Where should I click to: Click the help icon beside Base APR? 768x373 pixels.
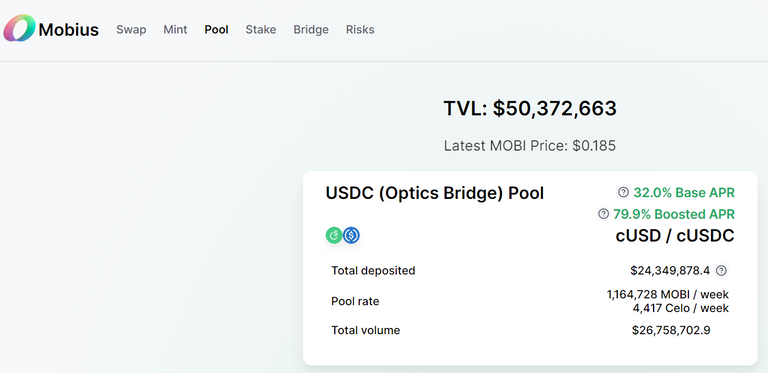[x=623, y=192]
